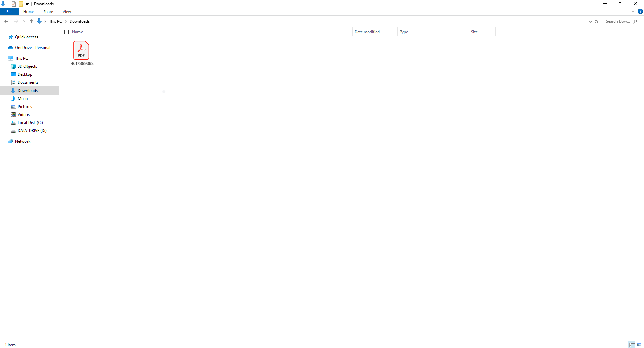Open the File menu
The image size is (644, 348).
(x=9, y=12)
